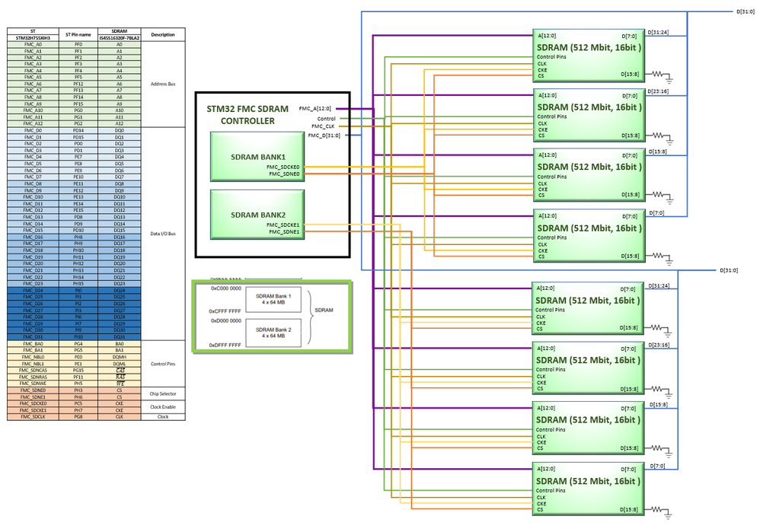
Task: Select the D[23:16] label in lower chip group
Action: tap(659, 345)
